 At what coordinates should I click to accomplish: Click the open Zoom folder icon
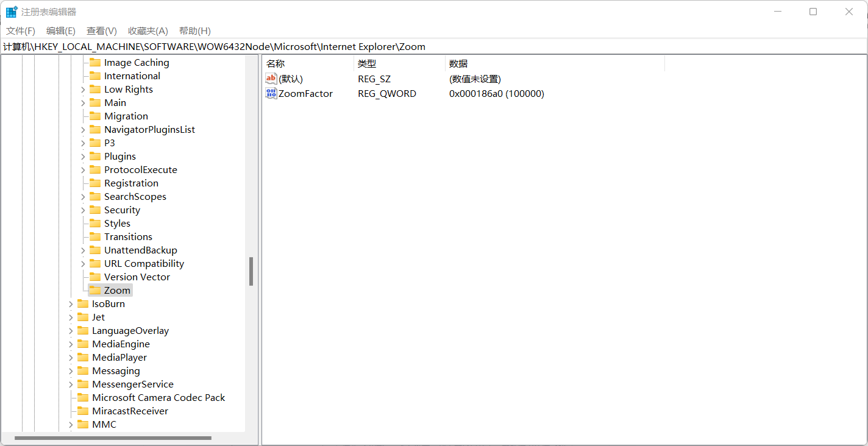pos(95,290)
